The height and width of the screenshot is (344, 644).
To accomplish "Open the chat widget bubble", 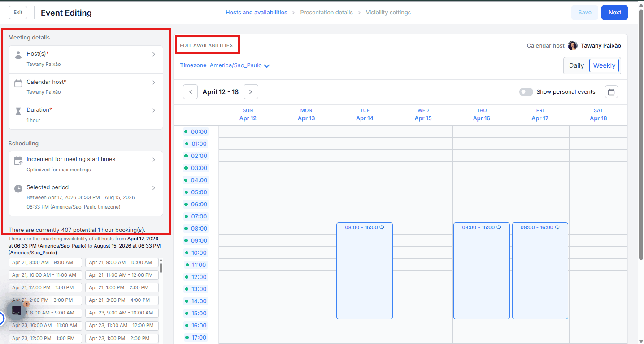I will (17, 310).
